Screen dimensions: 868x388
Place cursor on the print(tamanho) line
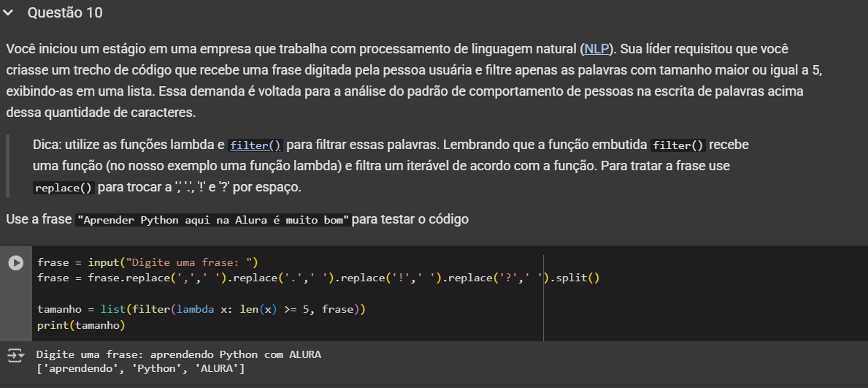[81, 325]
